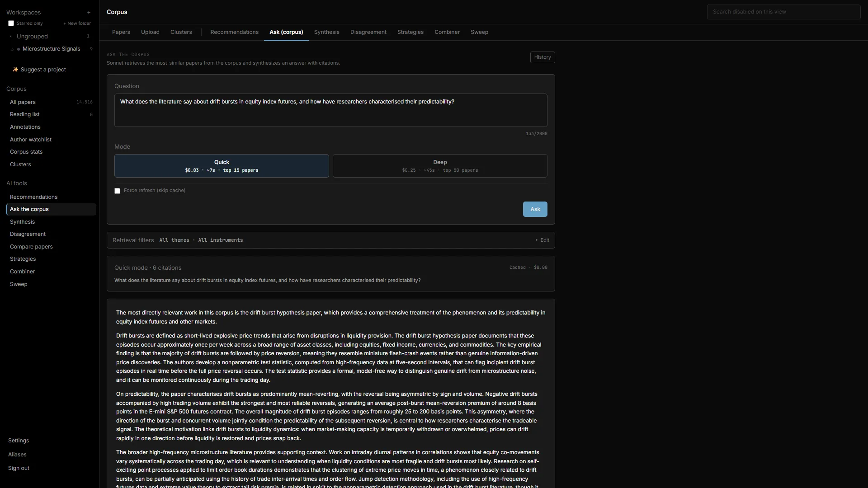Viewport: 868px width, 488px height.
Task: Click Sign out
Action: [19, 468]
